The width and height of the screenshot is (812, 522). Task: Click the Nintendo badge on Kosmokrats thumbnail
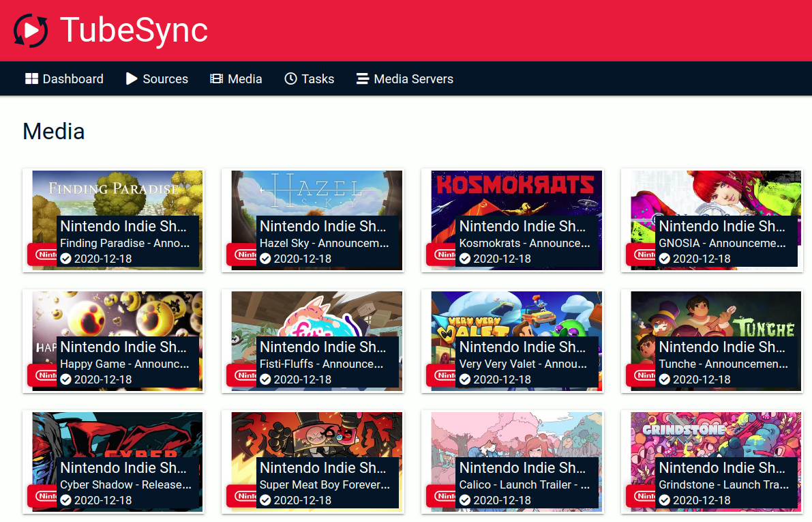[x=441, y=255]
